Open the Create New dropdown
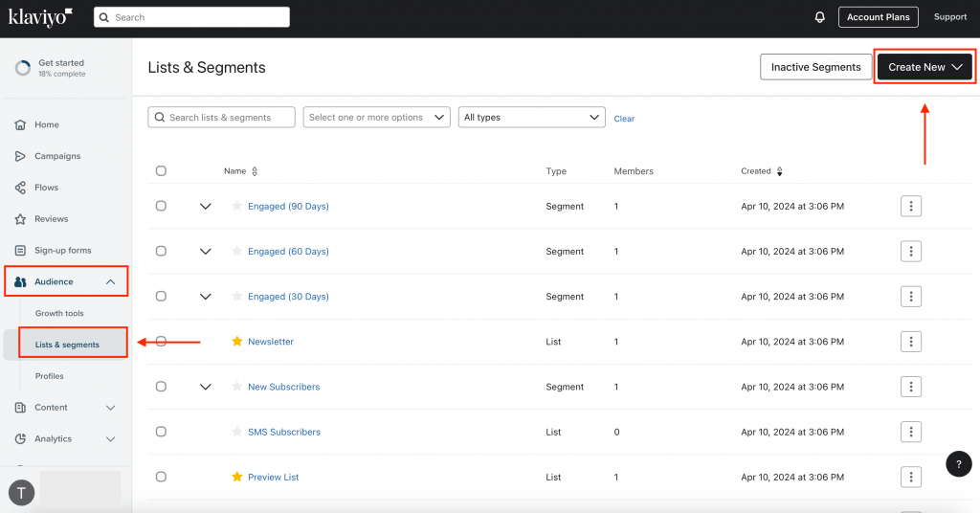 coord(925,67)
